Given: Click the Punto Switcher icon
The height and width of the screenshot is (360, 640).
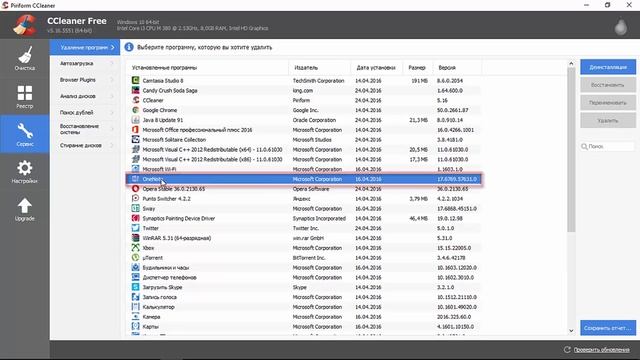Looking at the screenshot, I should coord(136,198).
